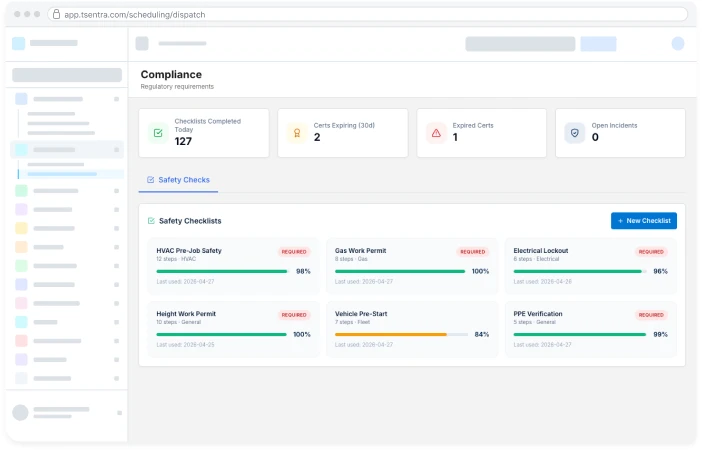Viewport: 702px width, 451px height.
Task: Click the Height Work Permit progress bar
Action: coord(222,335)
